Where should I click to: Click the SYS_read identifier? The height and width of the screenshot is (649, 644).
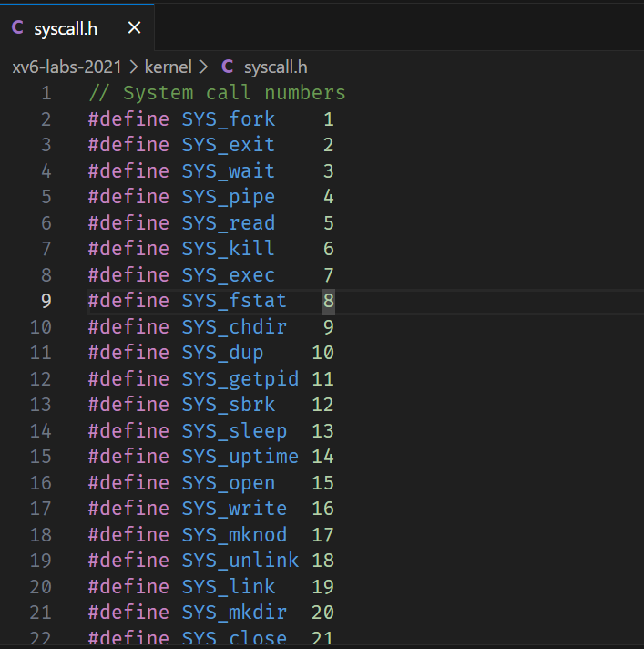click(x=229, y=223)
